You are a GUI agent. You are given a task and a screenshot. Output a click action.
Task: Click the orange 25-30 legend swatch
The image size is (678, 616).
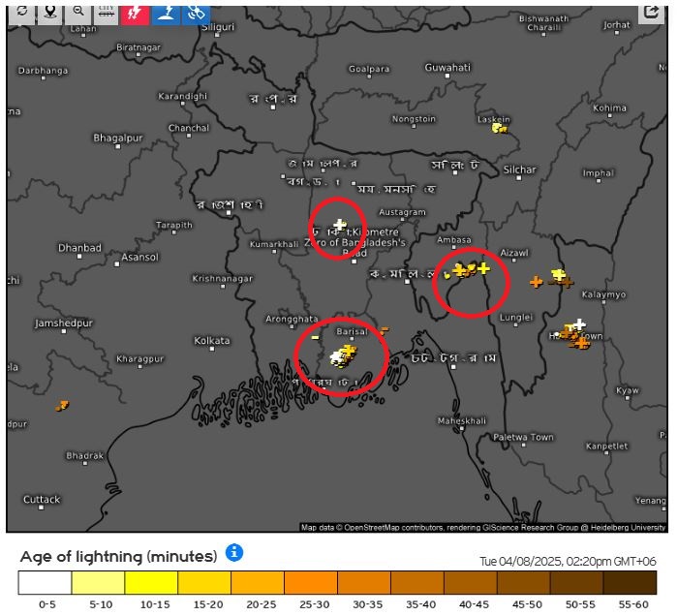pyautogui.click(x=311, y=582)
